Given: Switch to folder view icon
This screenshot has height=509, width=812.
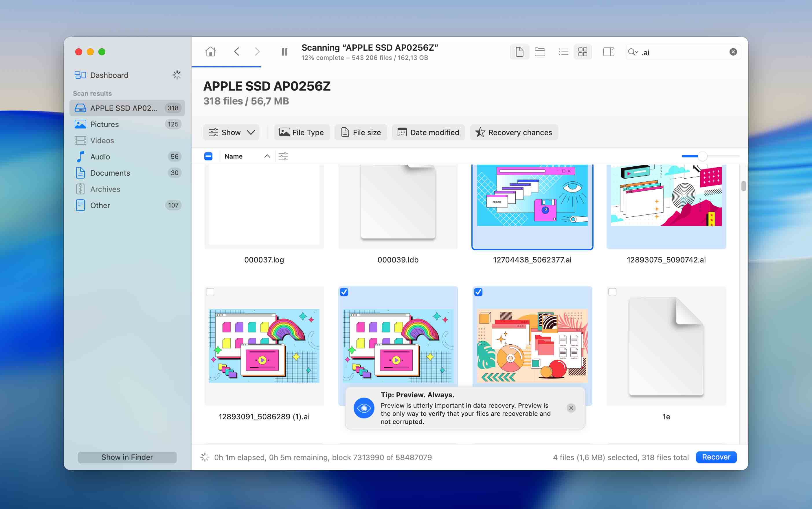Looking at the screenshot, I should point(540,52).
